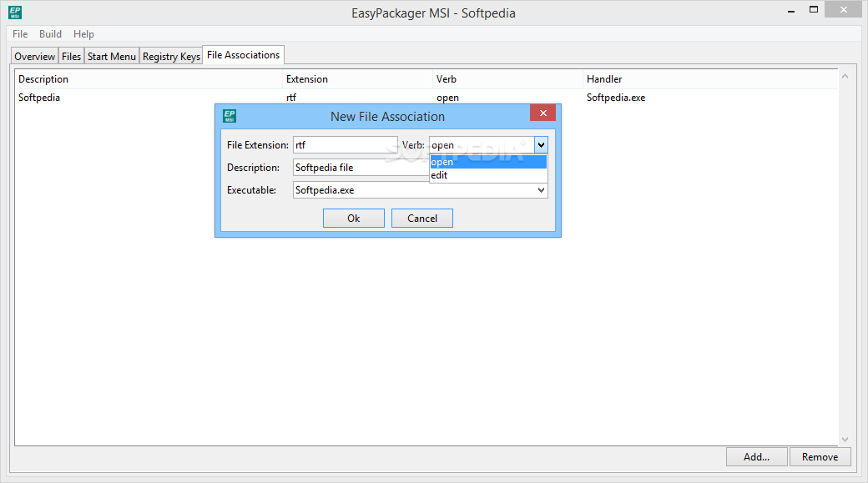Maximize the EasyPackager MSI window
This screenshot has width=868, height=483.
813,10
